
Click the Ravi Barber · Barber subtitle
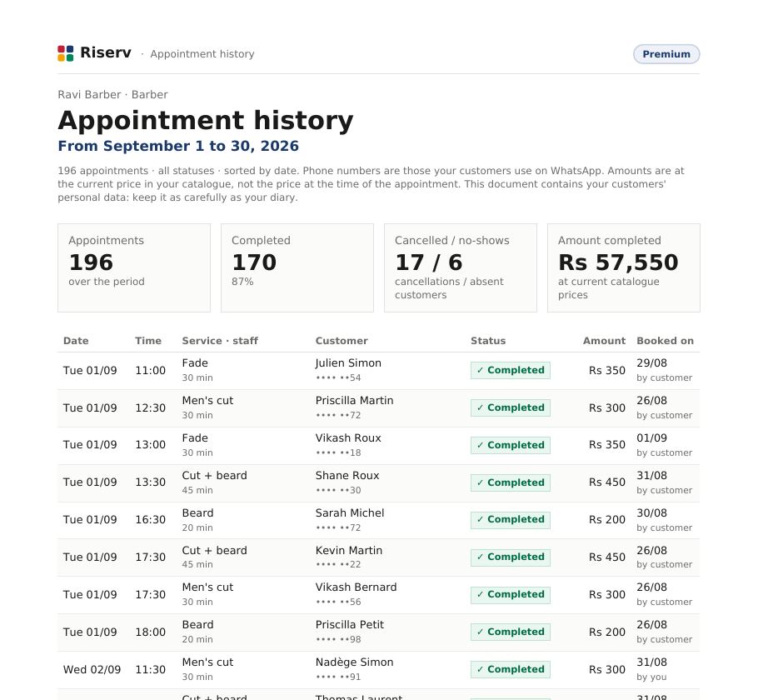[112, 94]
